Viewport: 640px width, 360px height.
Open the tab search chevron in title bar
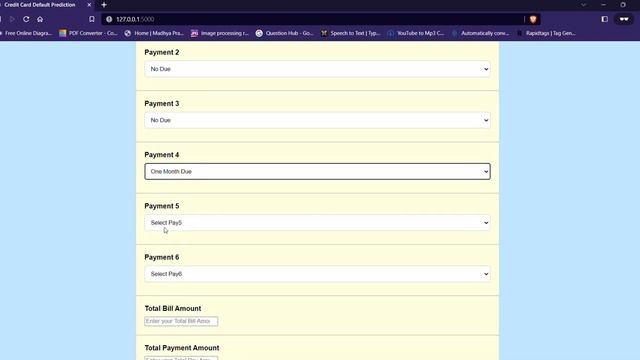click(584, 5)
